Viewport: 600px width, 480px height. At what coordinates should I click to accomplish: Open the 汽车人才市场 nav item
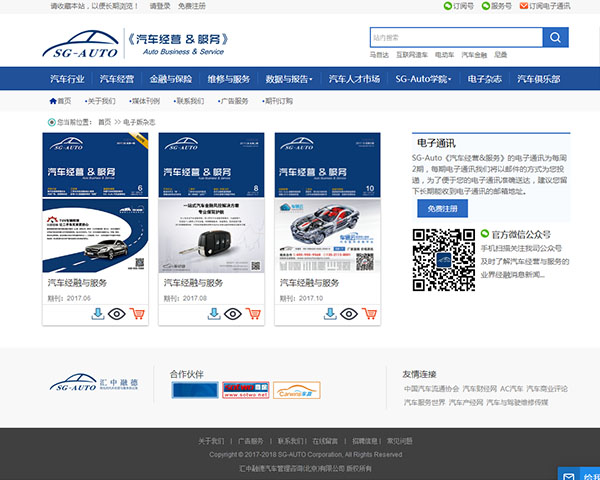pyautogui.click(x=354, y=78)
